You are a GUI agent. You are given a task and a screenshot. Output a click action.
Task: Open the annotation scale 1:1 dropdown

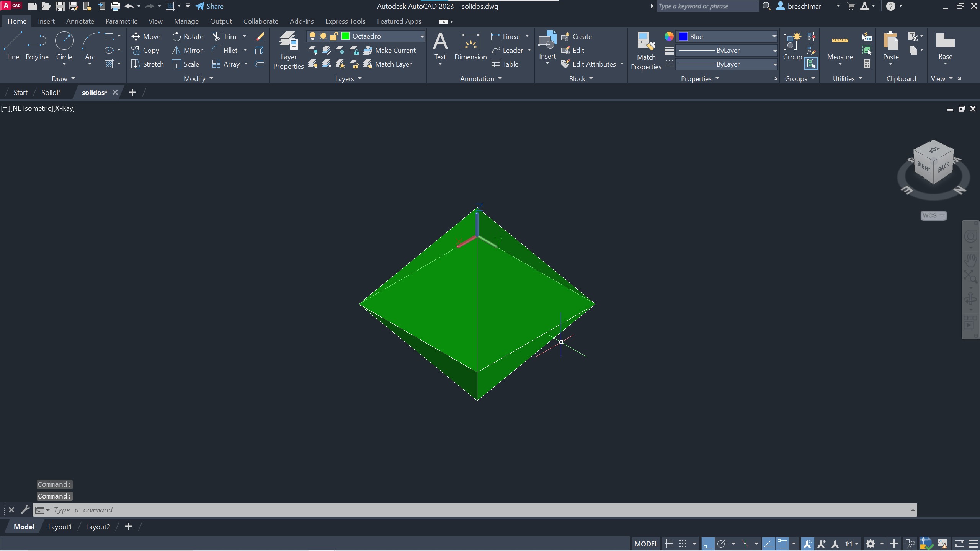[852, 544]
